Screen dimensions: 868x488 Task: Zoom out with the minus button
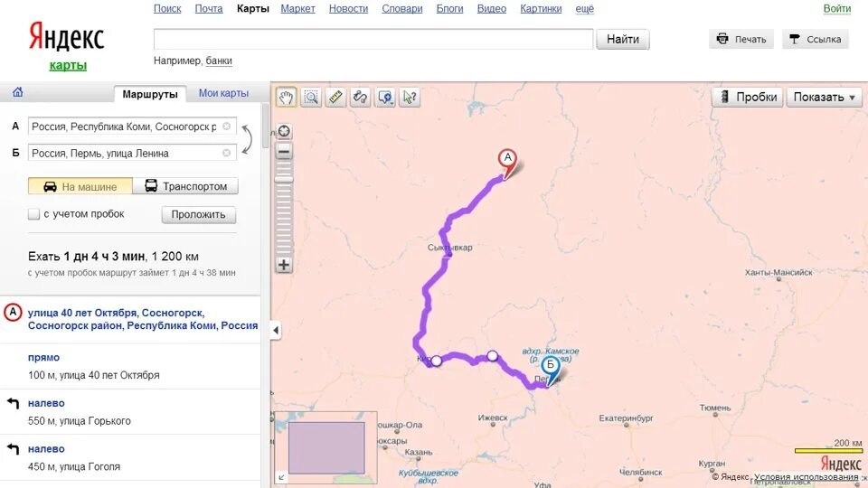[x=284, y=151]
